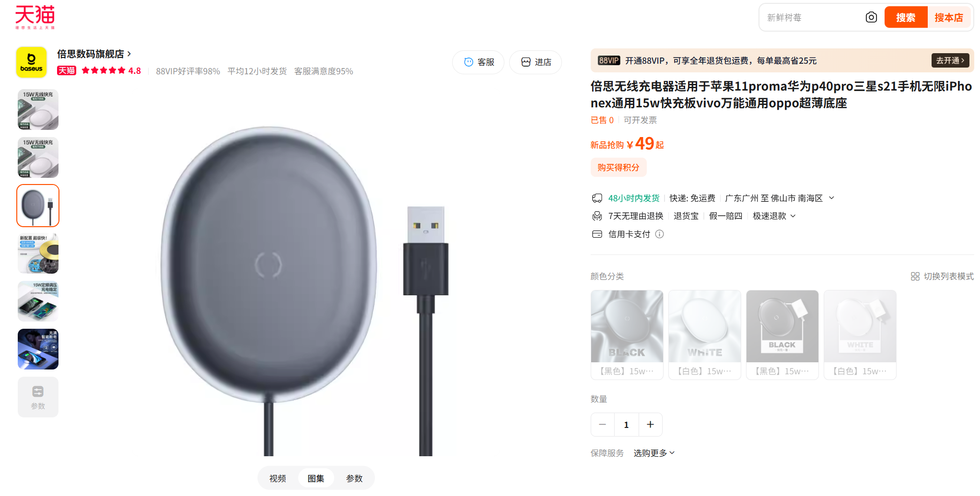Click the Baseus store logo
980x496 pixels.
(31, 62)
